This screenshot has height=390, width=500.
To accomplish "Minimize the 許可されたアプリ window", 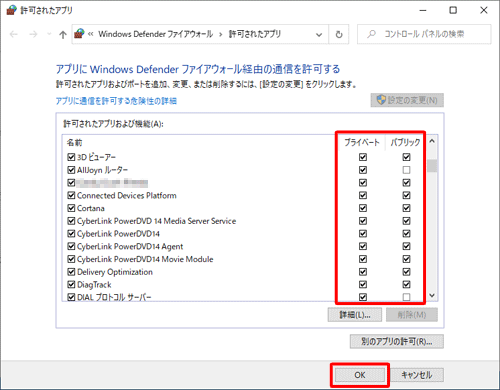I will pyautogui.click(x=423, y=10).
